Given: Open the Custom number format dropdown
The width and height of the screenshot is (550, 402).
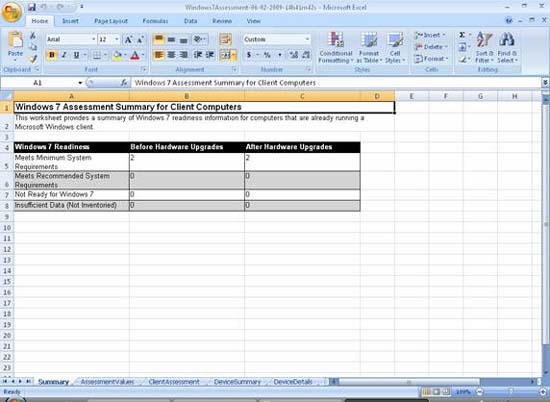Looking at the screenshot, I should [x=307, y=39].
